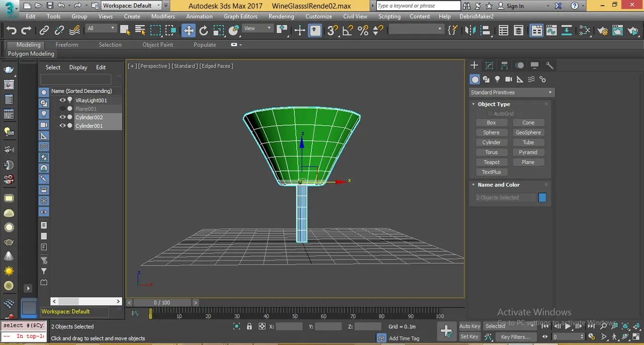
Task: Click the Play Animation button
Action: tap(568, 326)
